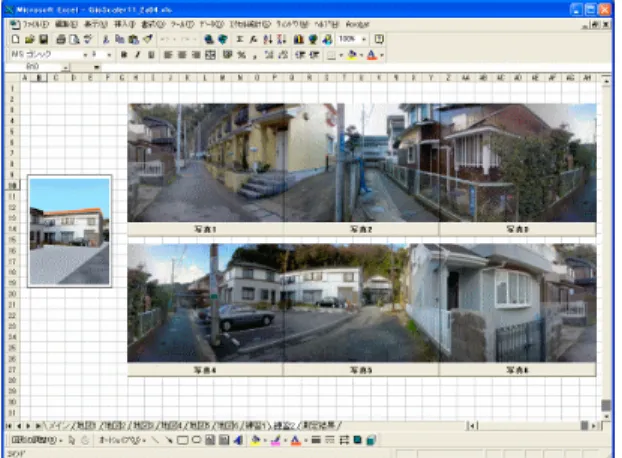Toggle right text alignment
Viewport: 622px width, 458px height.
196,55
